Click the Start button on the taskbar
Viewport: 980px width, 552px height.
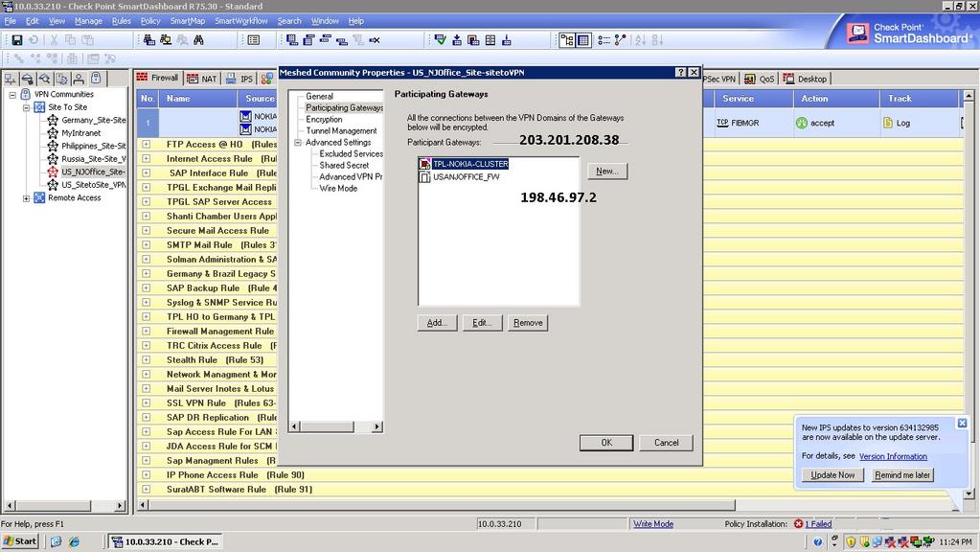point(20,541)
